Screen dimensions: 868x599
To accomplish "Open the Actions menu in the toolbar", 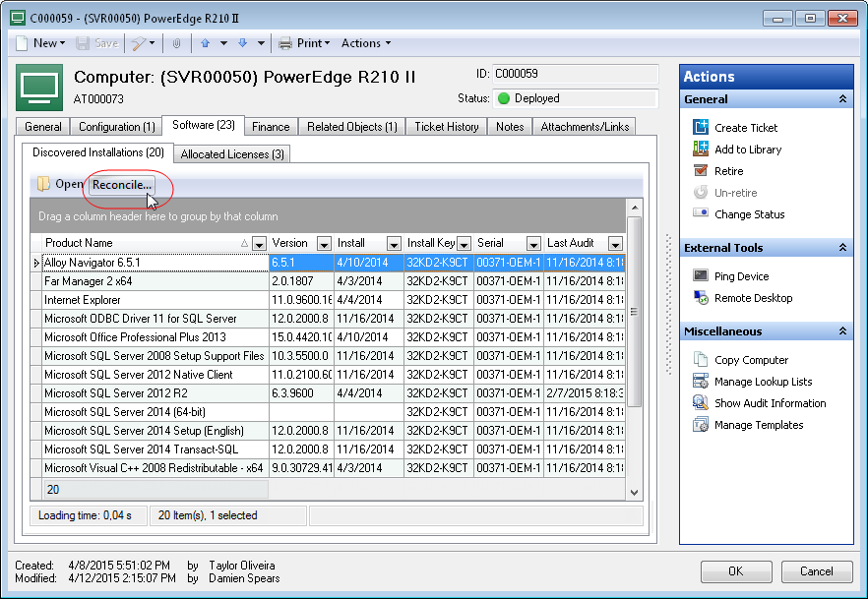I will tap(366, 43).
